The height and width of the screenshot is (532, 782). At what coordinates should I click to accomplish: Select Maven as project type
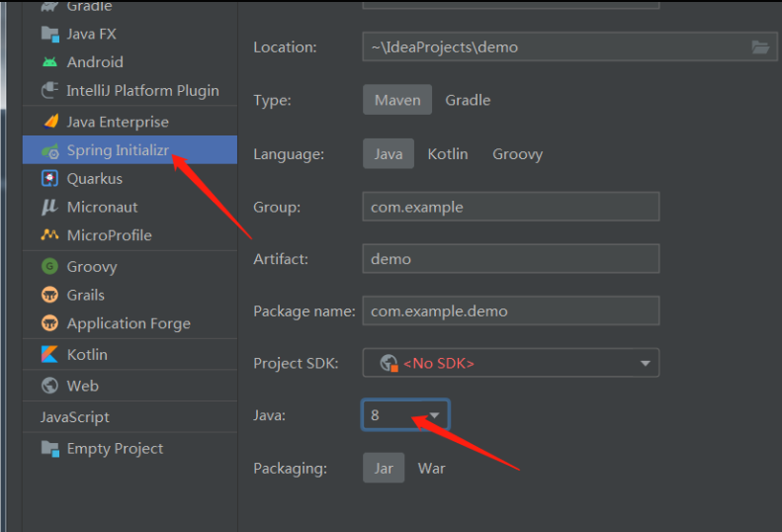point(397,100)
